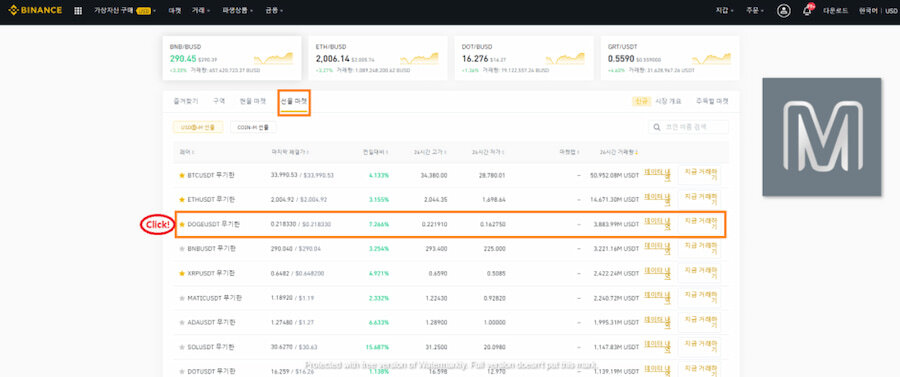Screen dimensions: 900x377
Task: Click 지금 거래하기 for ETHUSDT
Action: 699,200
